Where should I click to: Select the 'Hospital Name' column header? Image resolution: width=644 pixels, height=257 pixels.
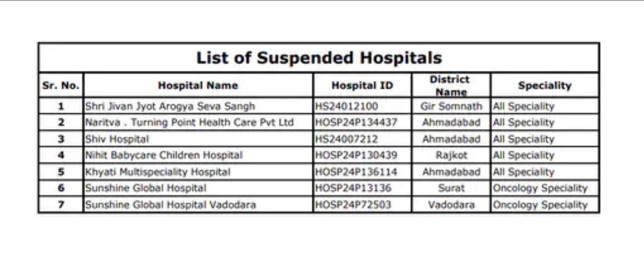point(198,85)
